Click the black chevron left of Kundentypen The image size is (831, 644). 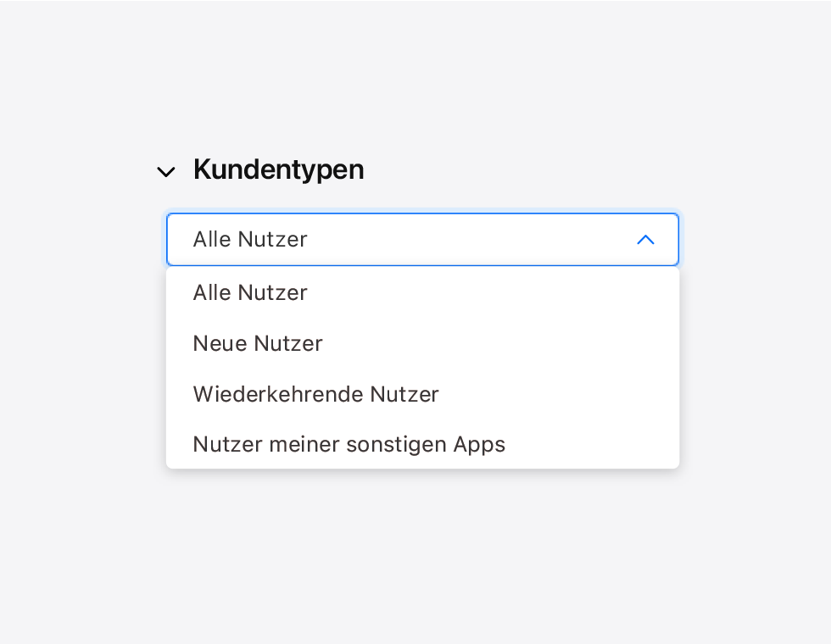coord(166,172)
